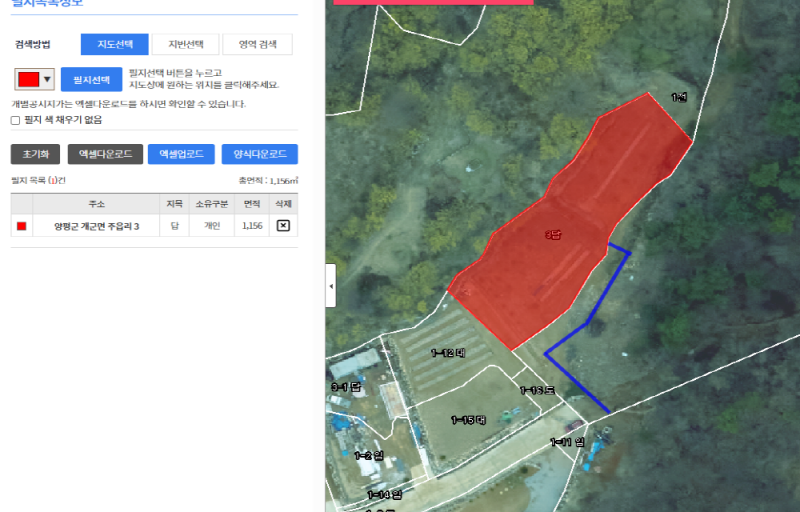The width and height of the screenshot is (800, 512).
Task: Click 양식다운로드 button
Action: (260, 154)
